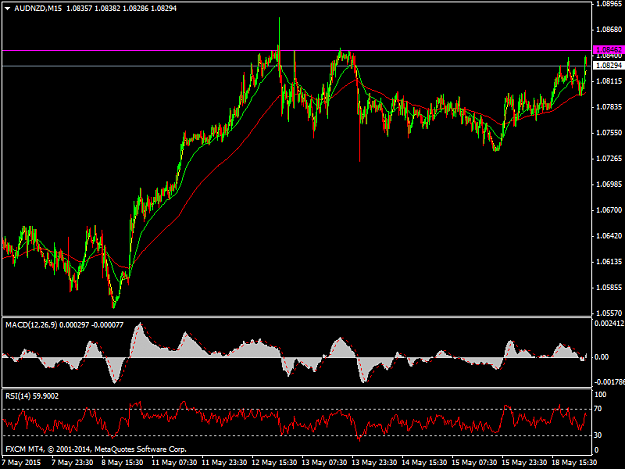Click the 8 May 15:30 time label
The width and height of the screenshot is (625, 469).
coord(122,463)
